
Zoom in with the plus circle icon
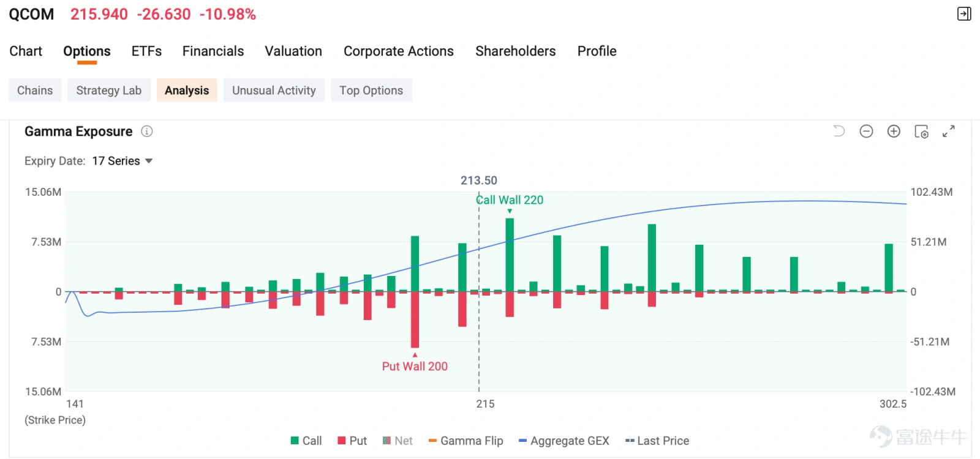(x=894, y=131)
